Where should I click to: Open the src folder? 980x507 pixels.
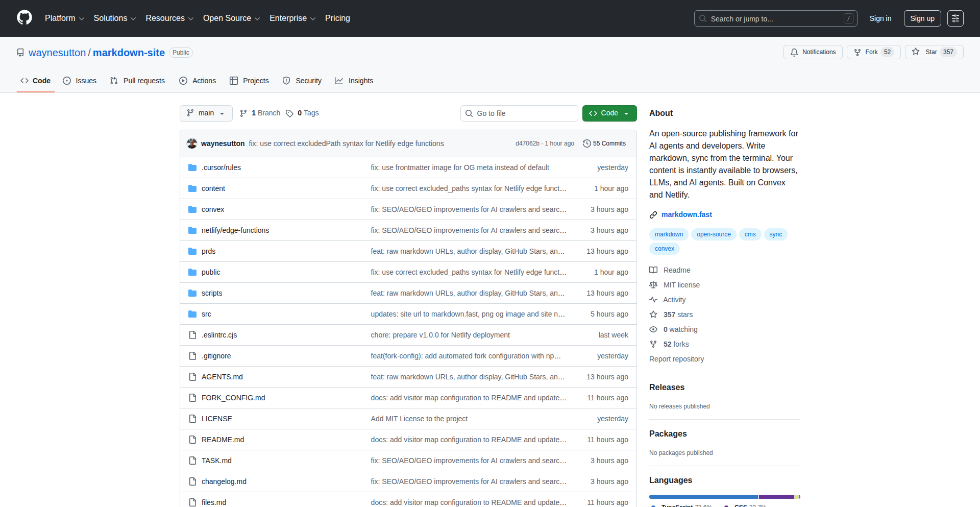tap(206, 314)
